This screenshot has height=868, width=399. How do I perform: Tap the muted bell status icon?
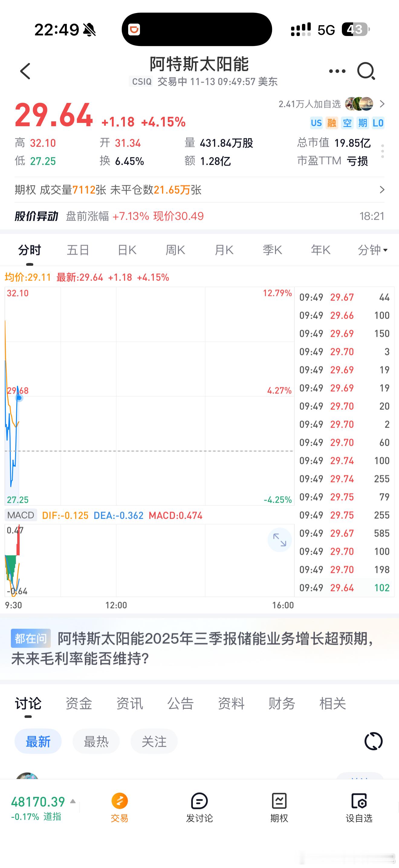(89, 30)
